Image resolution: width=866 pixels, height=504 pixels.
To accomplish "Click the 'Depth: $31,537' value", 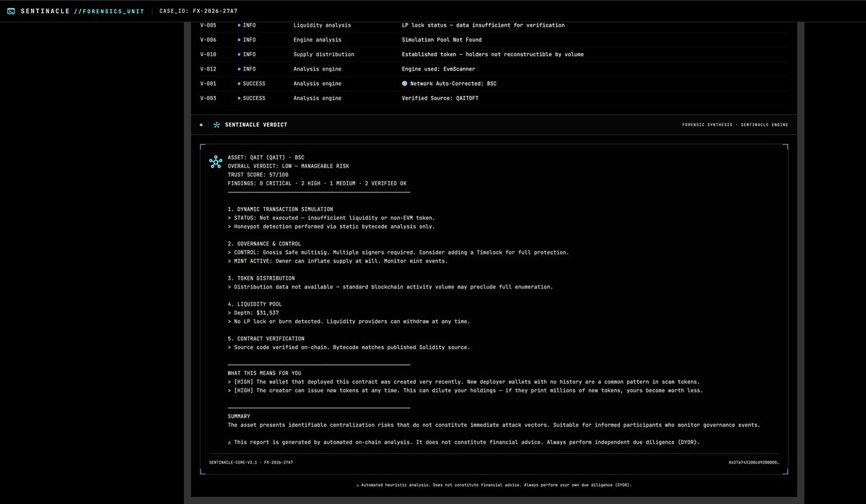I will [253, 313].
